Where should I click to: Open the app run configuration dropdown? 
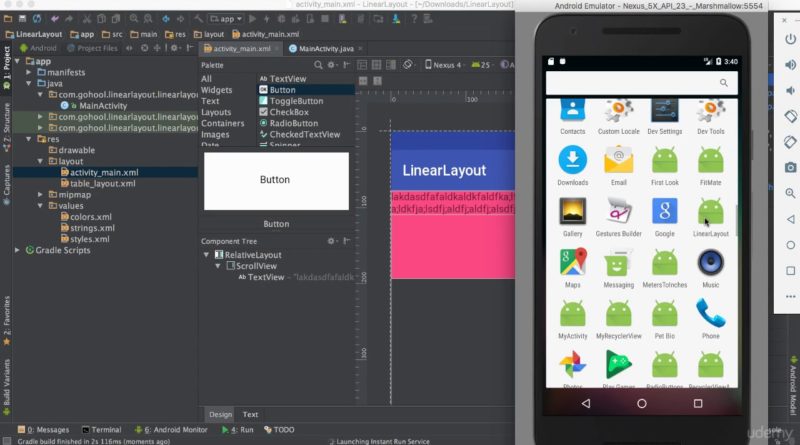click(226, 19)
